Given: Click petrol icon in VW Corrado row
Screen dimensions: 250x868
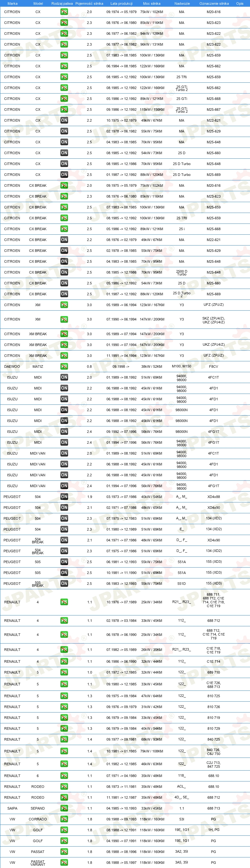Looking at the screenshot, I should click(x=64, y=819).
